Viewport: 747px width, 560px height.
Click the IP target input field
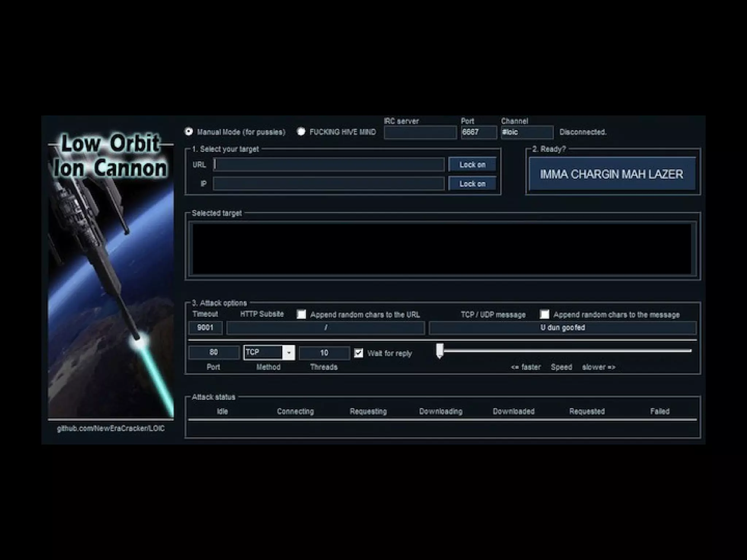[x=329, y=184]
